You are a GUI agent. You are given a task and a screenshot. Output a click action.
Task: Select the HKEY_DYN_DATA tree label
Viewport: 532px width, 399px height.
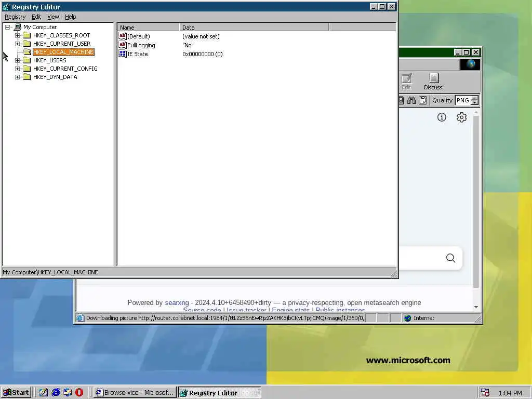tap(55, 77)
